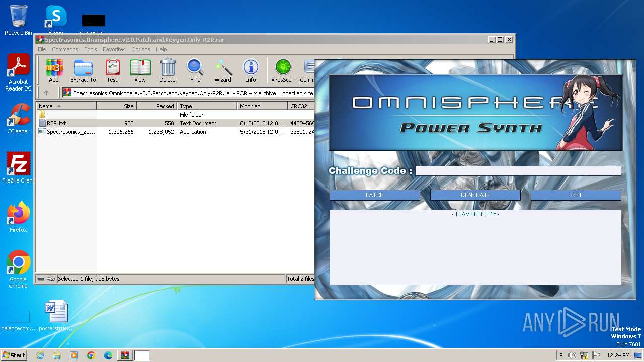Open the Recycle Bin desktop icon
This screenshot has width=644, height=362.
pos(18,20)
